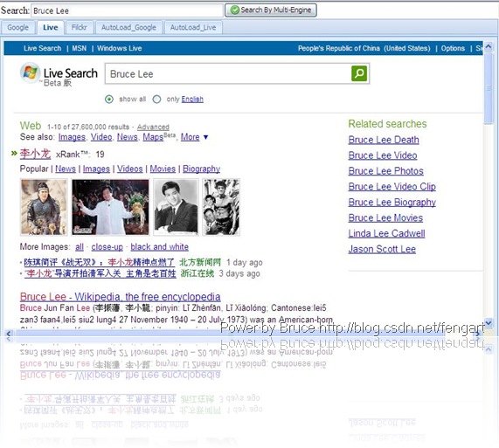Switch to the Google tab
The image size is (499, 448).
[17, 27]
